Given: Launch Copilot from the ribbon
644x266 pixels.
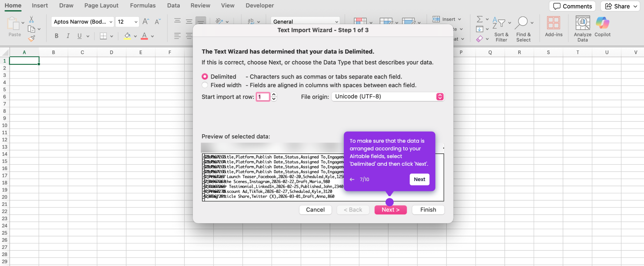Looking at the screenshot, I should tap(602, 26).
